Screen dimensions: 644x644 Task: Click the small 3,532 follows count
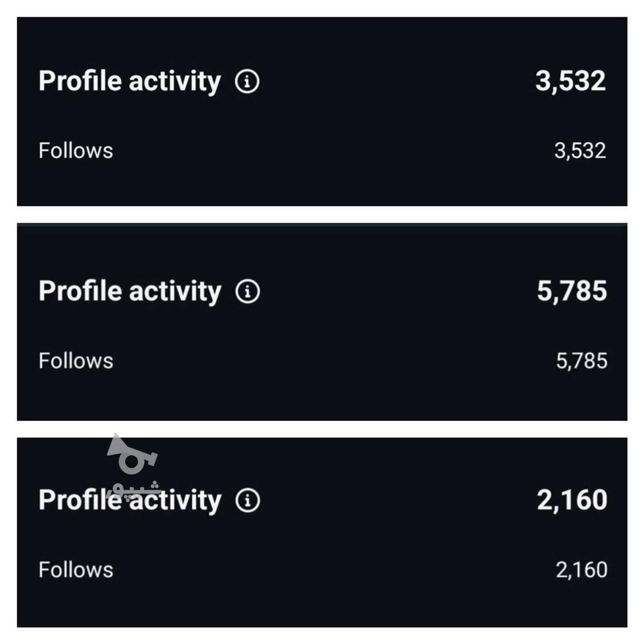[x=579, y=151]
